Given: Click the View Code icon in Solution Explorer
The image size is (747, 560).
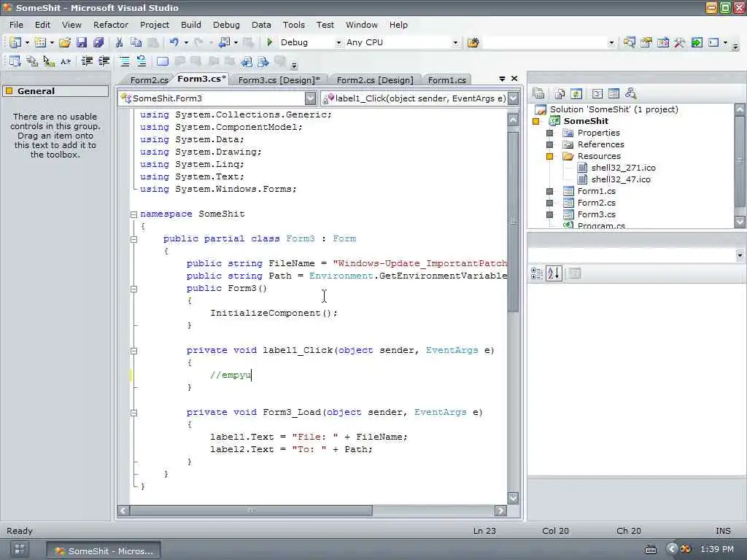Looking at the screenshot, I should coord(597,94).
